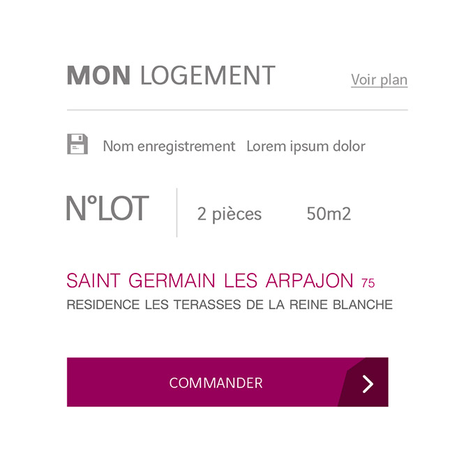466x476 pixels.
Task: Open the Voir plan link
Action: coord(379,80)
